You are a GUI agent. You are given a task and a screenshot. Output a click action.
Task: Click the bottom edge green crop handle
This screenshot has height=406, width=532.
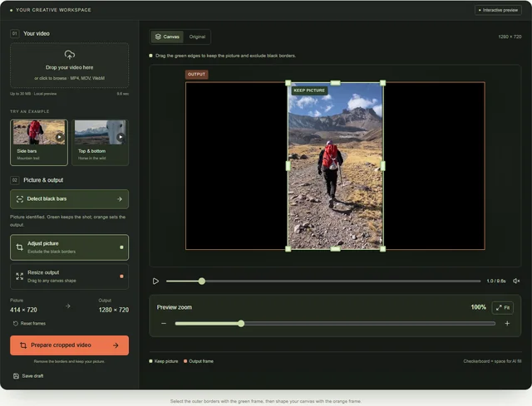[x=335, y=249]
